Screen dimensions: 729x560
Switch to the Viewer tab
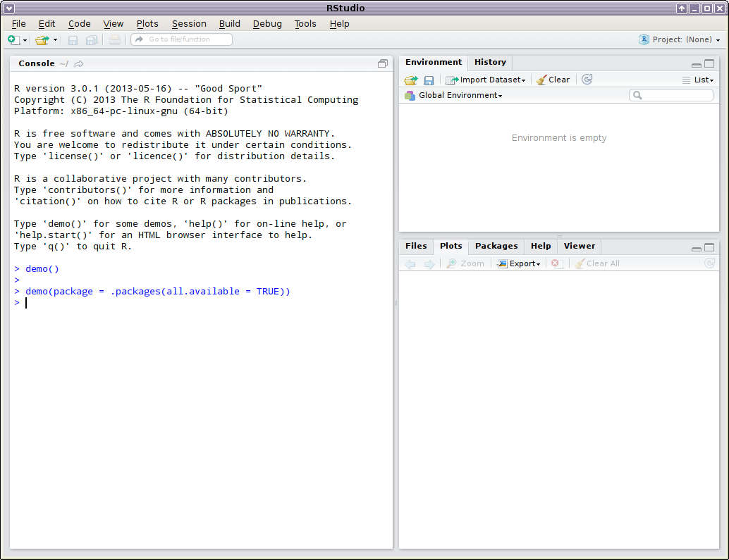580,246
